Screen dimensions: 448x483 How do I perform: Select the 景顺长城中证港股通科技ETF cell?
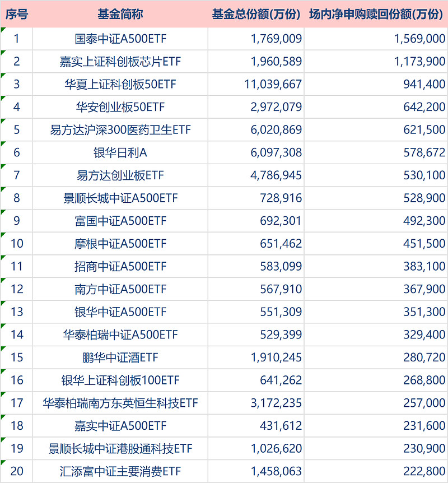click(120, 449)
